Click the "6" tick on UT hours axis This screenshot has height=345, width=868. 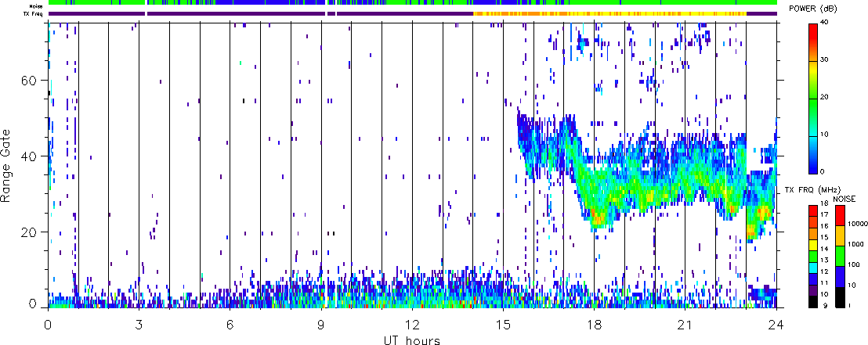230,324
